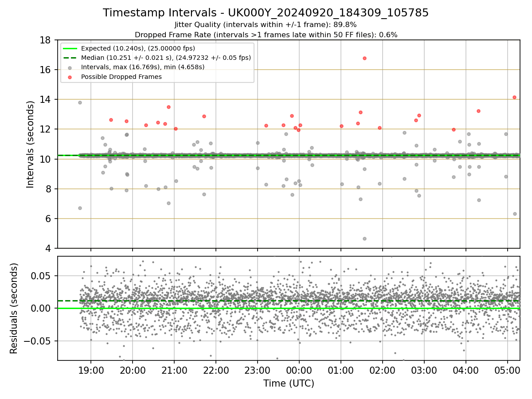
Task: Click the '04:00' time tick label
Action: click(x=466, y=371)
